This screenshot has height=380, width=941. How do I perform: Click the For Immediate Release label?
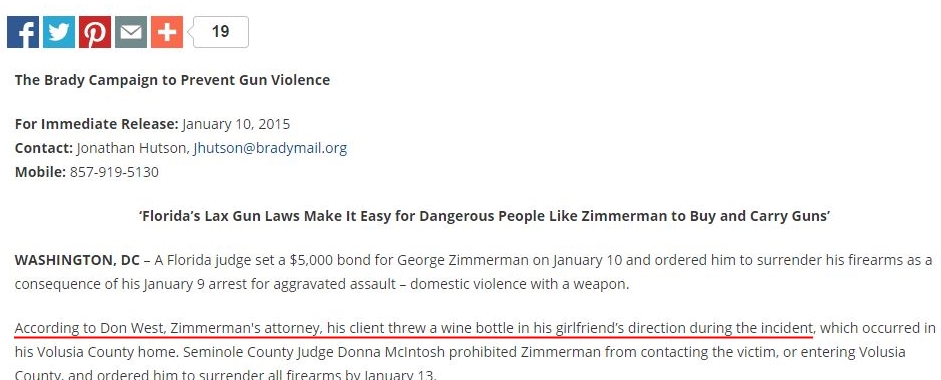coord(97,124)
